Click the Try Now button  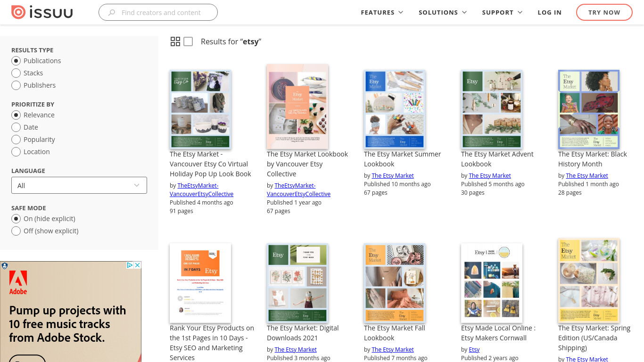604,13
